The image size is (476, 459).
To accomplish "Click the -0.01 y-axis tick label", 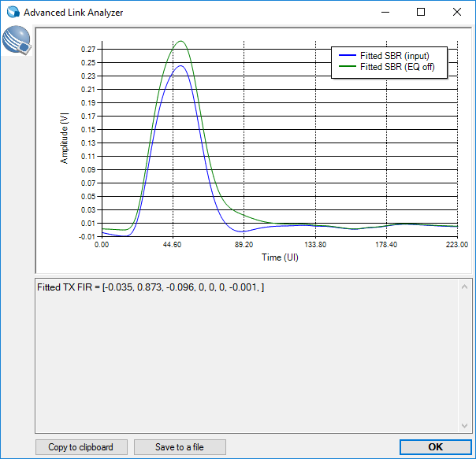I will [x=87, y=237].
